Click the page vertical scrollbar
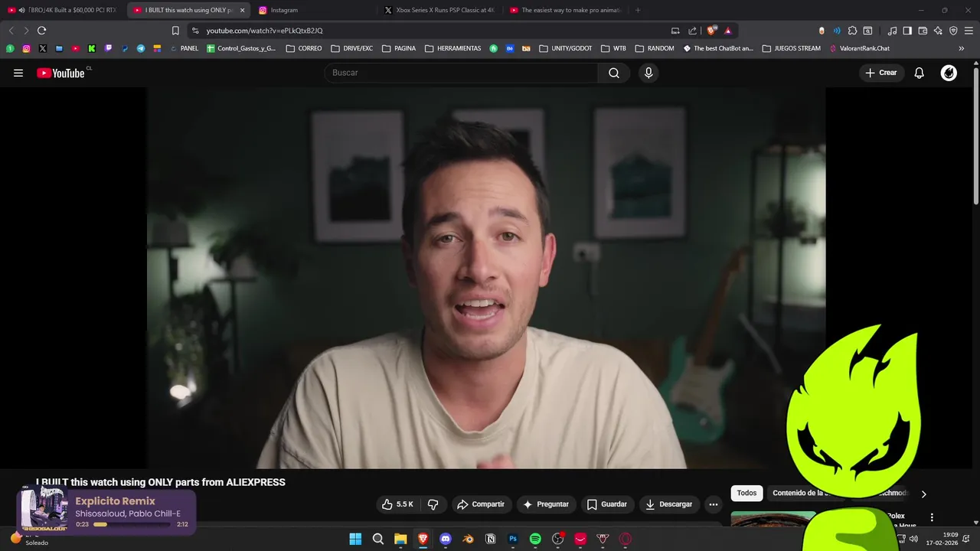The height and width of the screenshot is (551, 980). pyautogui.click(x=975, y=138)
